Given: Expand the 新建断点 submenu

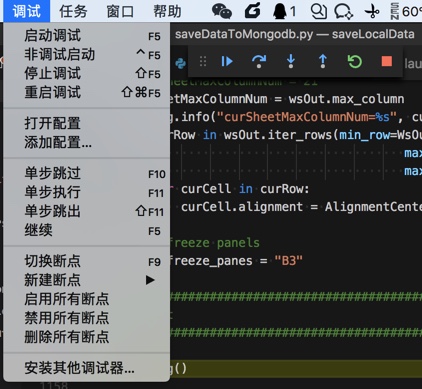Looking at the screenshot, I should (x=87, y=280).
